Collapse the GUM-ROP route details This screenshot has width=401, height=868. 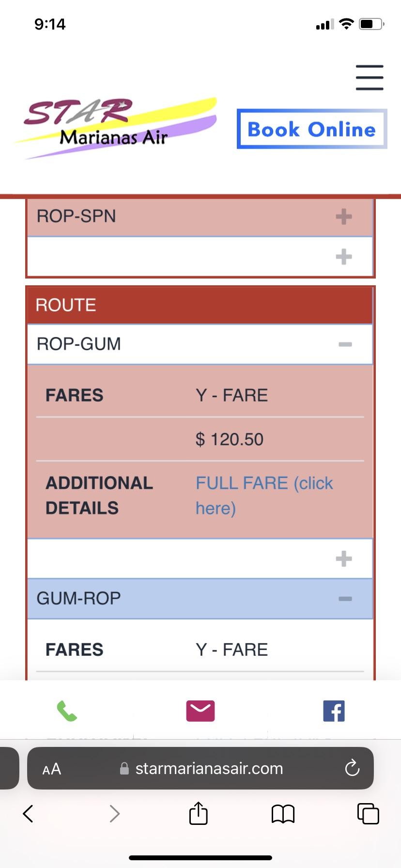click(x=200, y=598)
